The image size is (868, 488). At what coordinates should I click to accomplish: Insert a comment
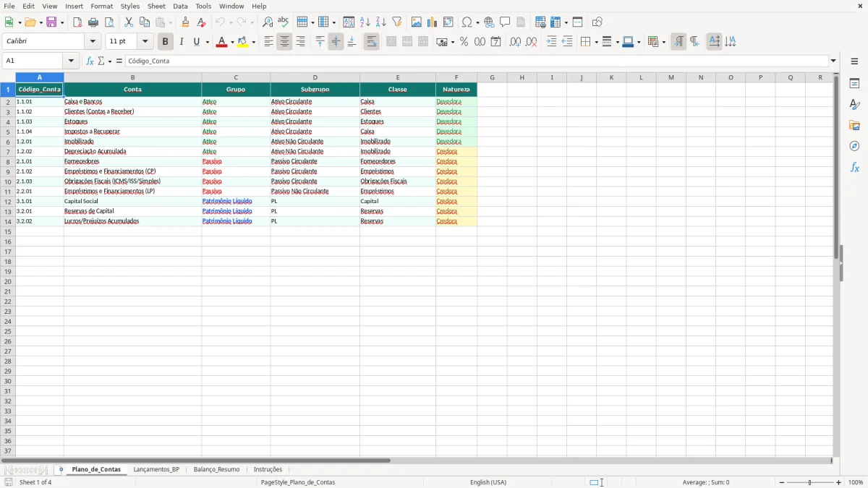505,22
